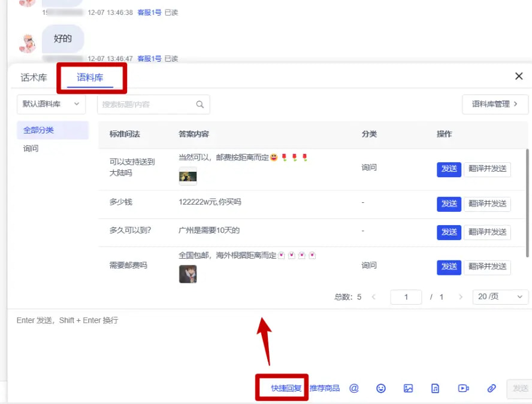Click the search magnifier icon
This screenshot has width=532, height=404.
(x=200, y=104)
